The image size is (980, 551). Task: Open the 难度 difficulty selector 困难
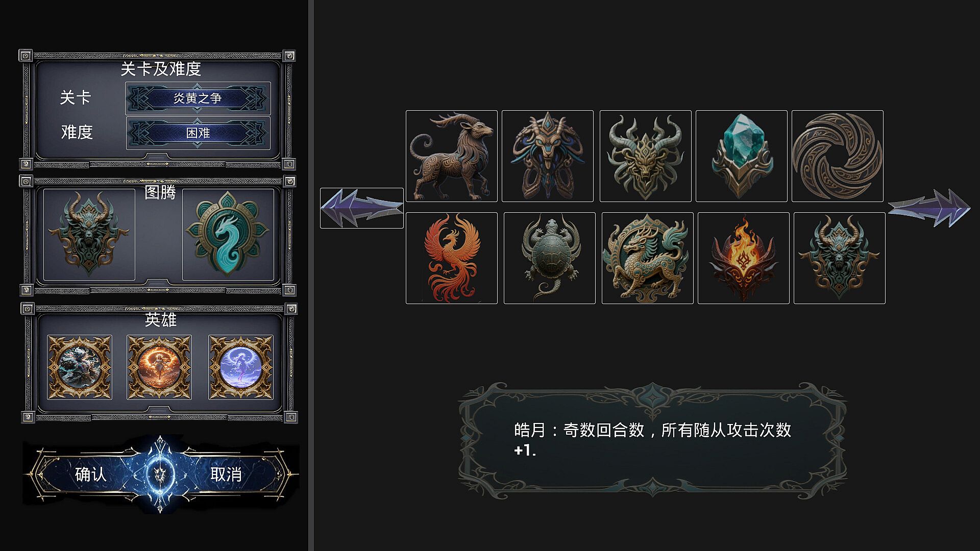point(198,133)
